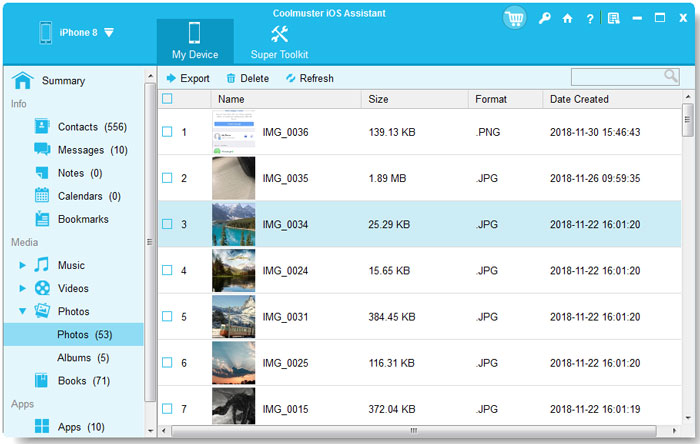The image size is (700, 444).
Task: Expand the Music tree node
Action: pyautogui.click(x=23, y=266)
